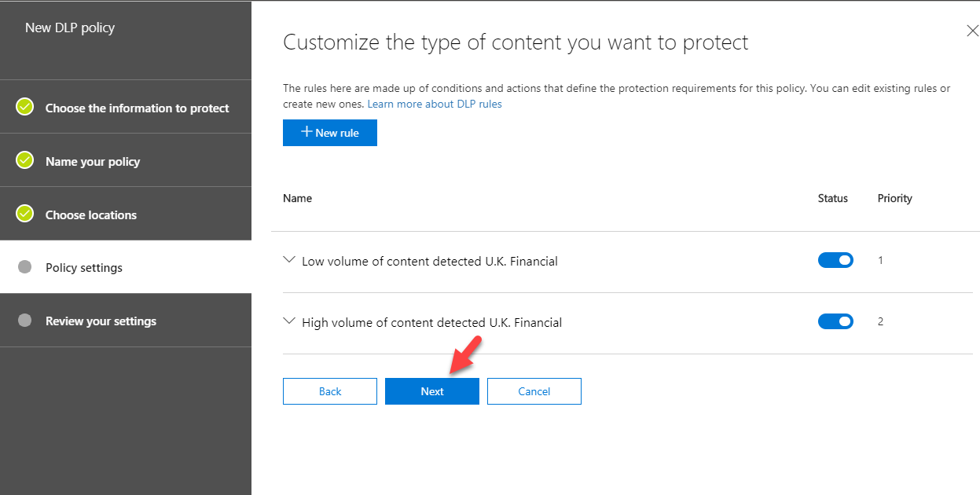The image size is (980, 495).
Task: Click the Back button
Action: click(x=330, y=391)
